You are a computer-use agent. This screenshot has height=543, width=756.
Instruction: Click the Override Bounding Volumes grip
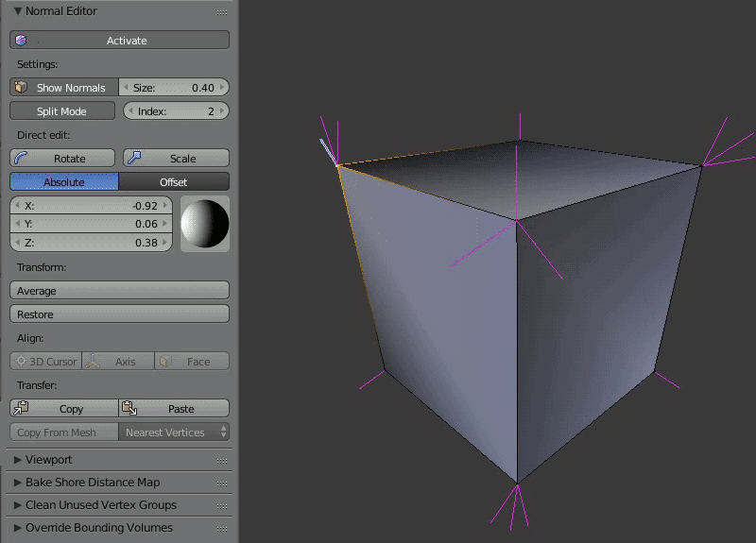click(222, 529)
